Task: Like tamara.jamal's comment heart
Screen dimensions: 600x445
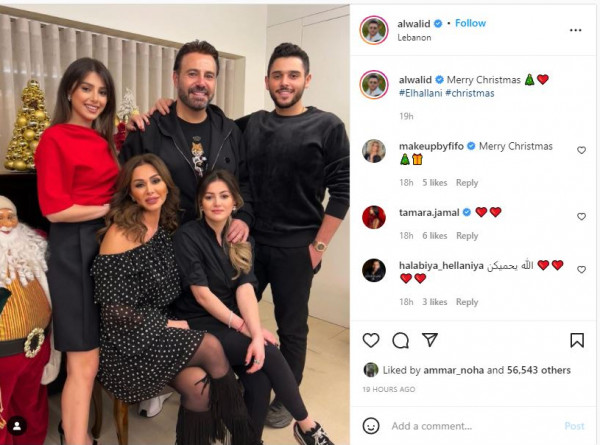Action: coord(581,217)
